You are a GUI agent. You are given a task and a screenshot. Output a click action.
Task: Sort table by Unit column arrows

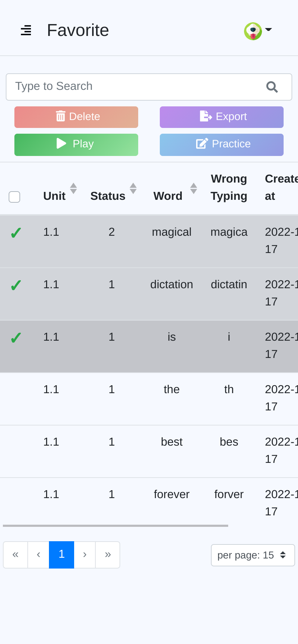73,188
